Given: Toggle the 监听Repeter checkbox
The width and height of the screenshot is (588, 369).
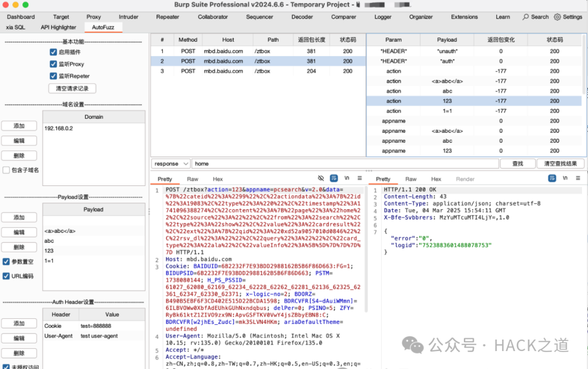Looking at the screenshot, I should pos(53,76).
